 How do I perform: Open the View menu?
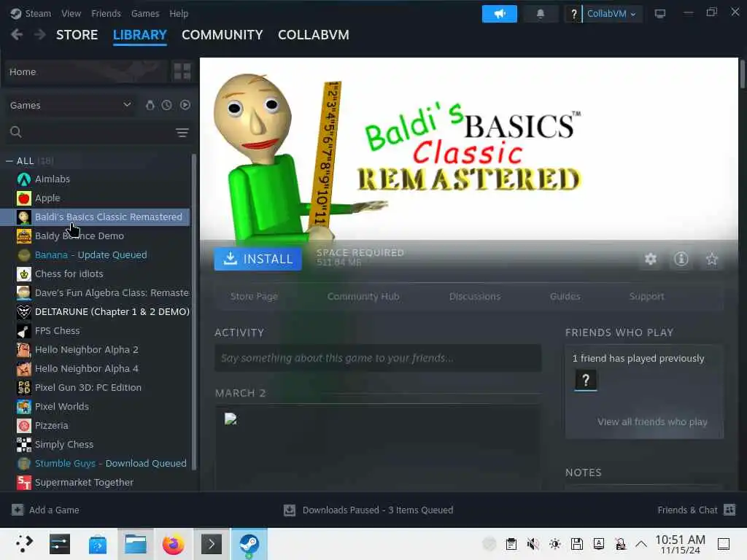pos(71,13)
